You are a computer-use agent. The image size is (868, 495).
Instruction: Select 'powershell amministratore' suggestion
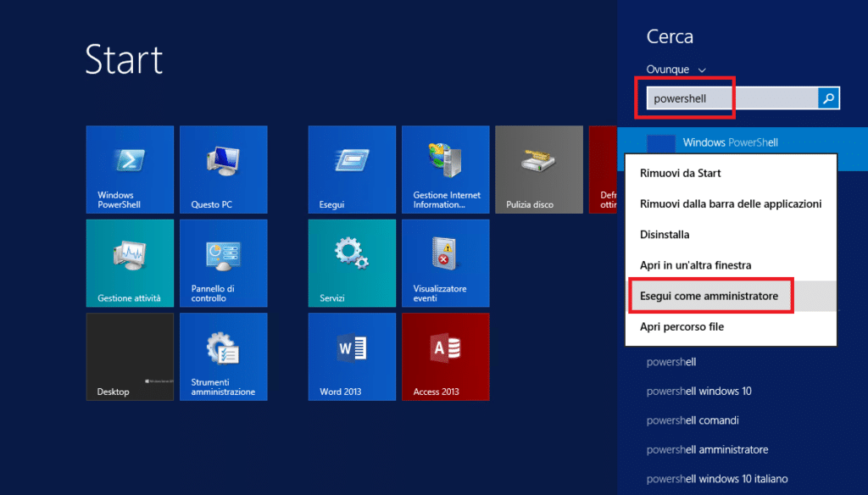pyautogui.click(x=707, y=449)
